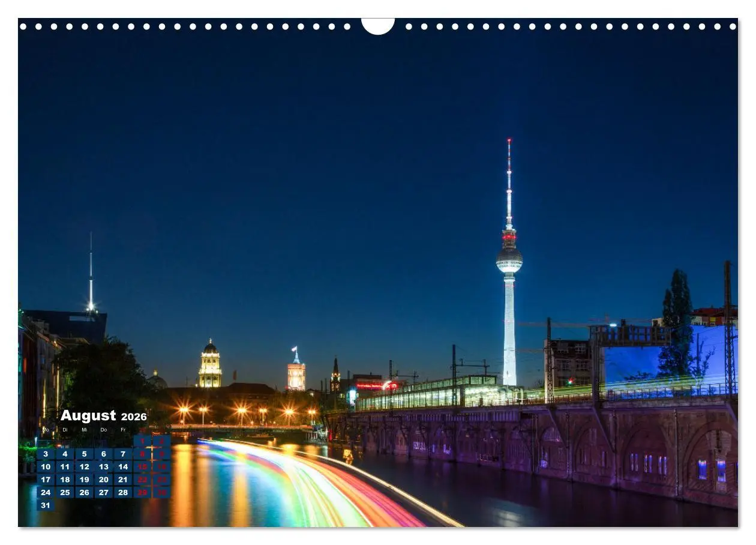This screenshot has width=756, height=545.
Task: Click the red Saturday date 15
Action: [142, 467]
